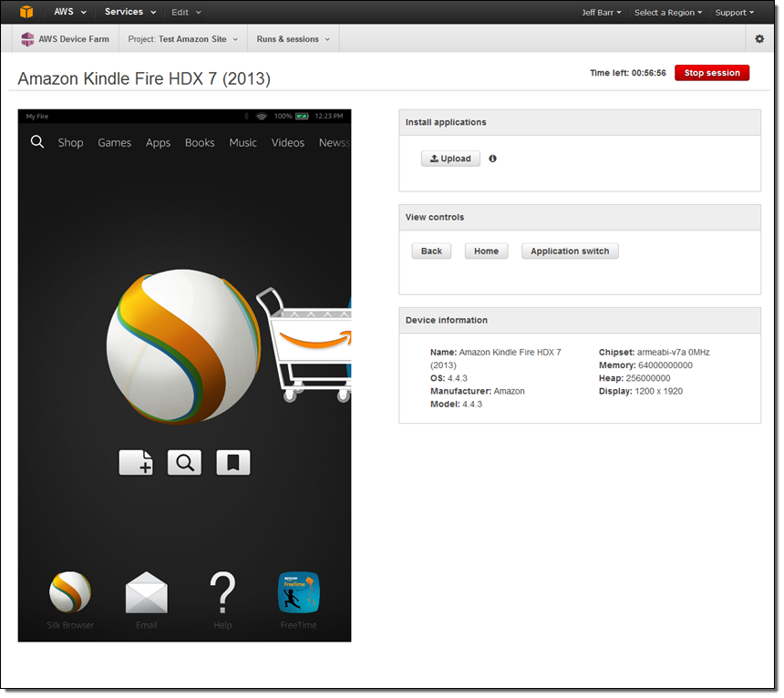Expand the Services dropdown menu
The width and height of the screenshot is (784, 698).
[x=129, y=12]
